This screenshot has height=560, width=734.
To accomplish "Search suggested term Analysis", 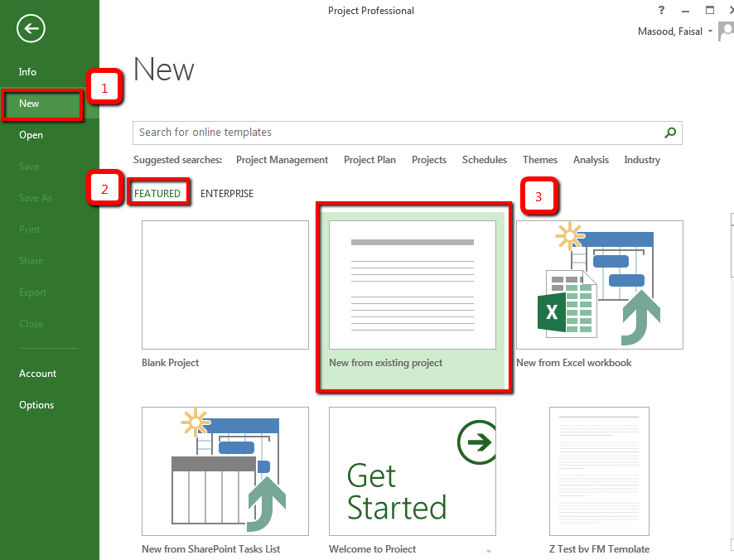I will coord(591,160).
